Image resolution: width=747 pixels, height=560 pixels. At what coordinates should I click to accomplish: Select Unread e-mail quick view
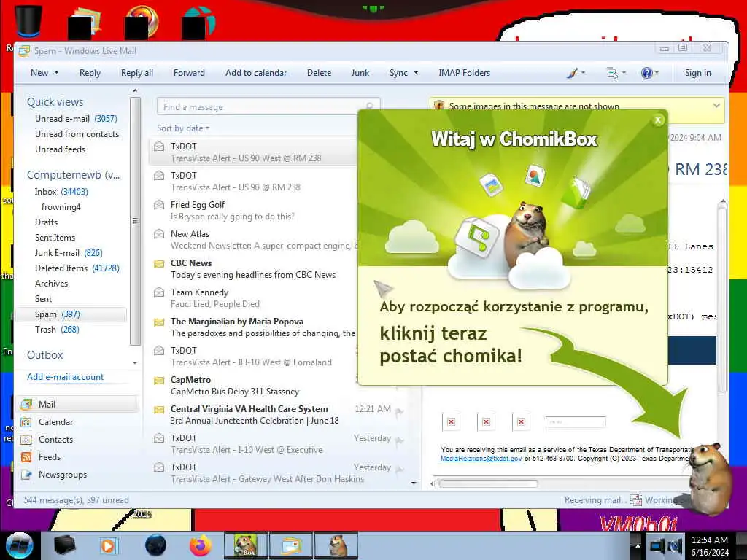click(76, 119)
